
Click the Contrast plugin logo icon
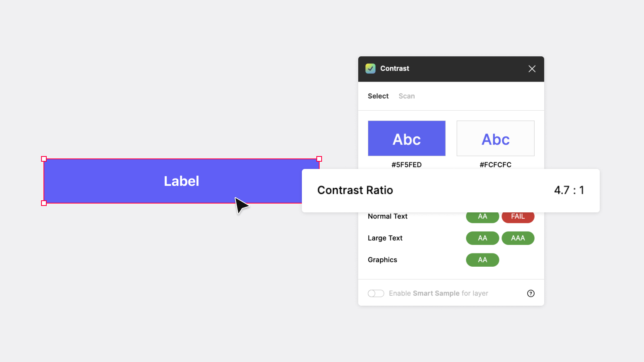370,69
